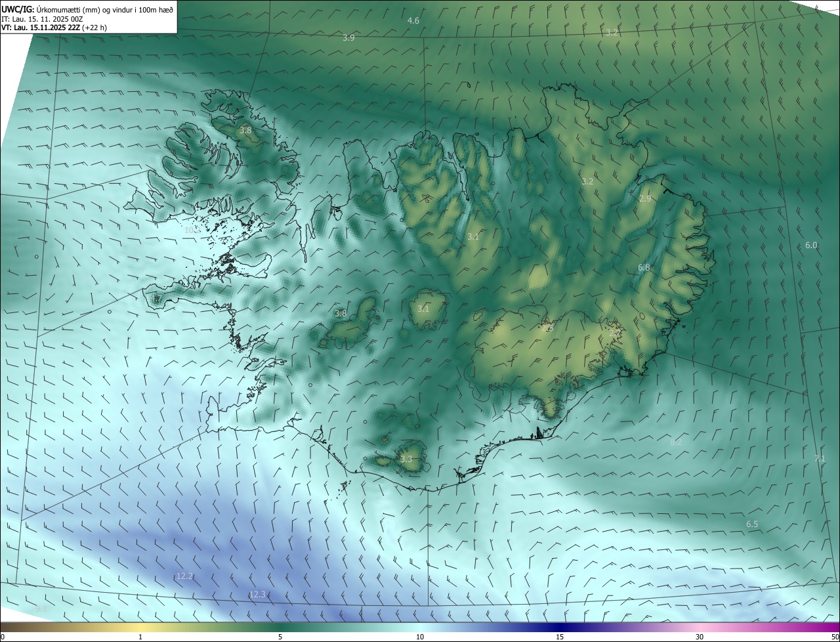Click the 2.9 value label
Image resolution: width=840 pixels, height=642 pixels.
point(645,198)
